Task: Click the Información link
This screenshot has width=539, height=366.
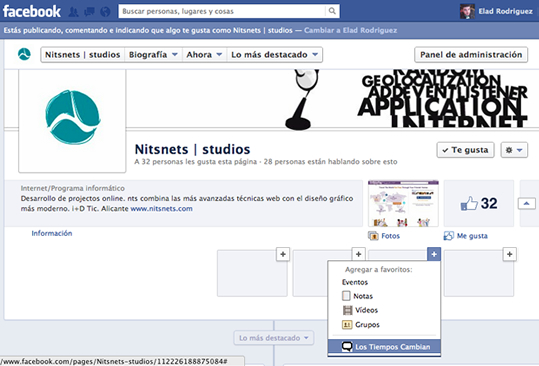Action: click(52, 233)
